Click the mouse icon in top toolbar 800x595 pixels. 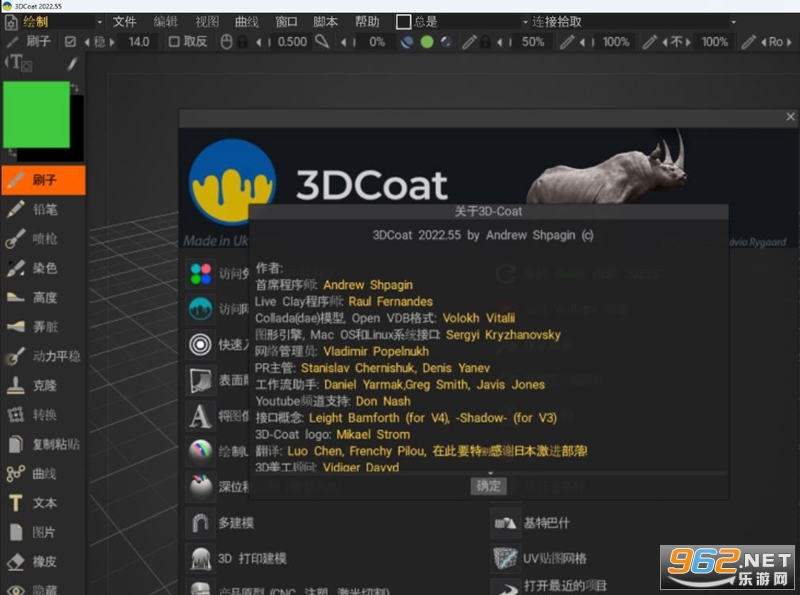click(x=227, y=42)
